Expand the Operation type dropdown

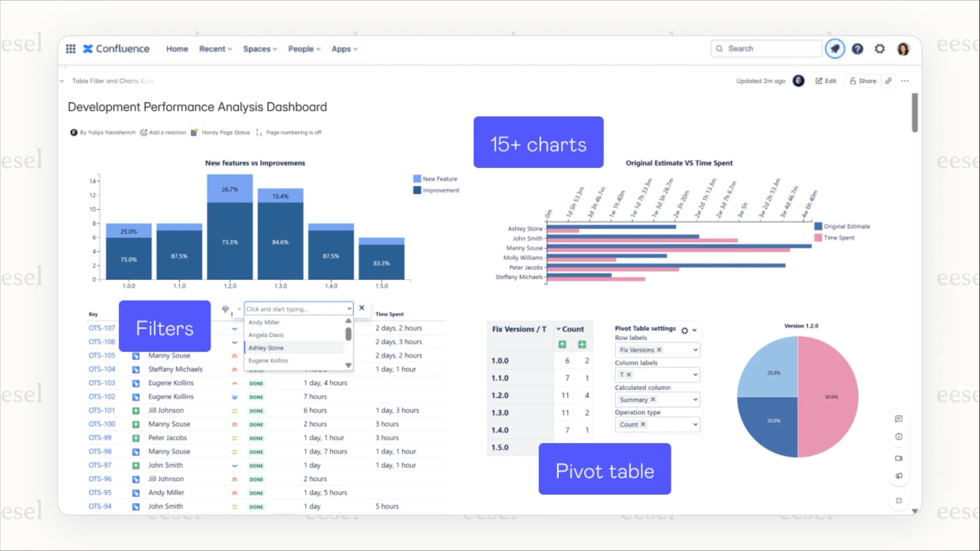tap(695, 424)
